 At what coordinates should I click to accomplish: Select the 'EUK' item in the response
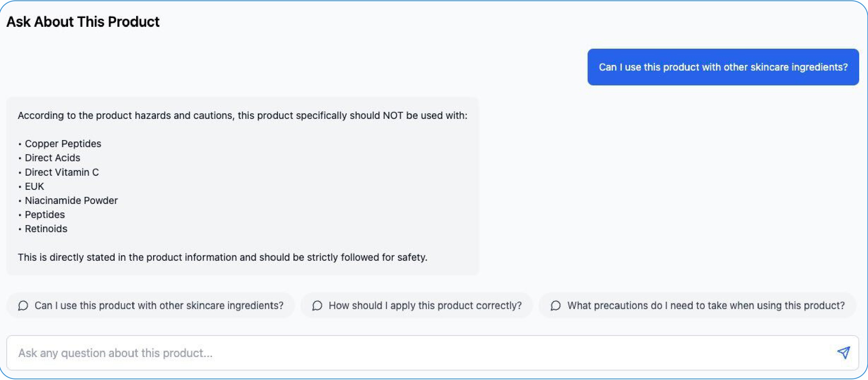coord(34,186)
